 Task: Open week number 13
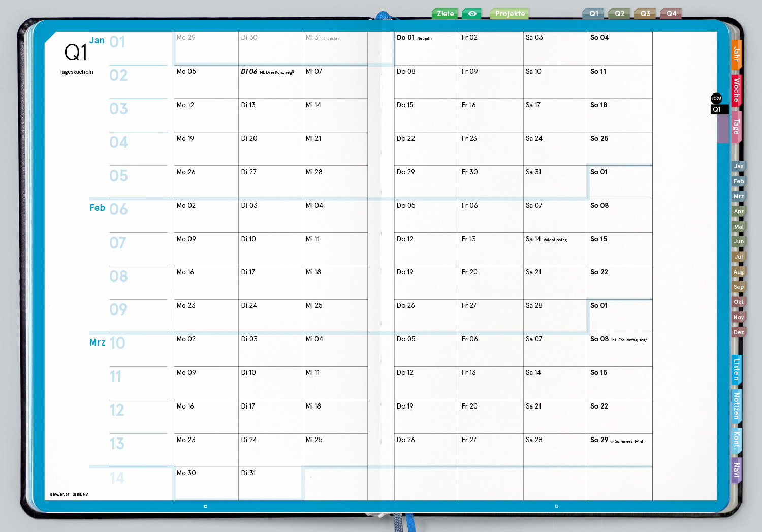(117, 444)
